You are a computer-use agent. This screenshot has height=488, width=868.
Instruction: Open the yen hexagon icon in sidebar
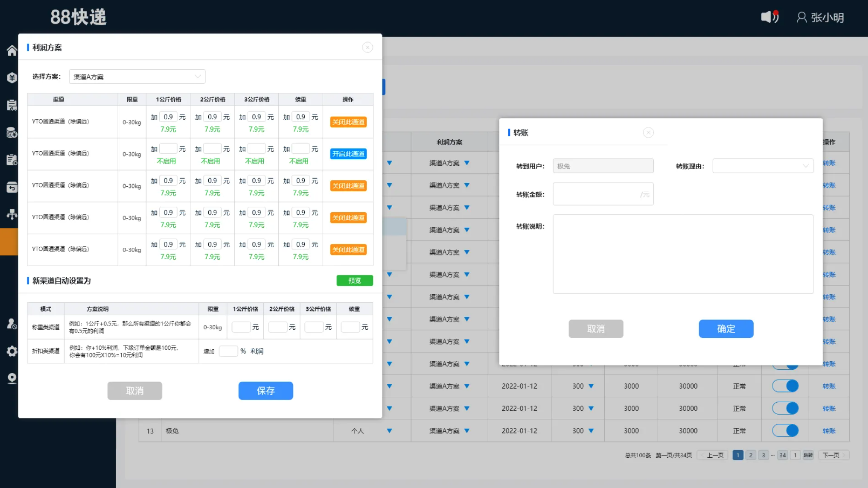[12, 78]
